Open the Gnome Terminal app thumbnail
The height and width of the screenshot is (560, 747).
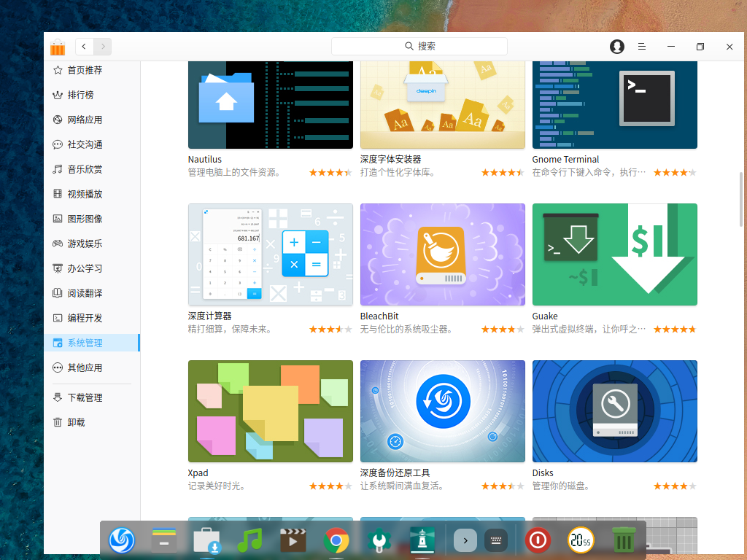pyautogui.click(x=614, y=105)
